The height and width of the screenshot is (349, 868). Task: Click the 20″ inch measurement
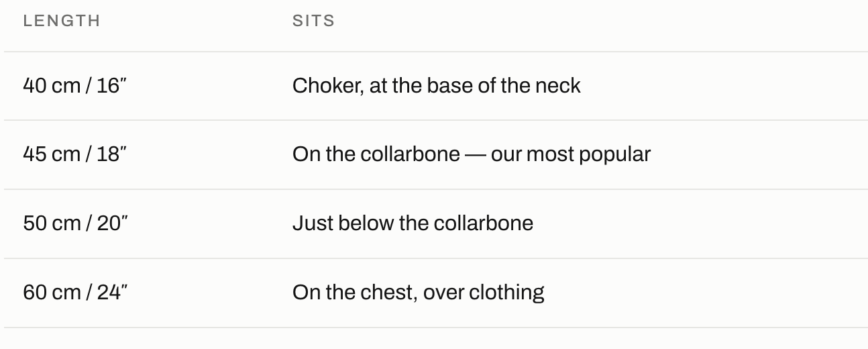112,223
